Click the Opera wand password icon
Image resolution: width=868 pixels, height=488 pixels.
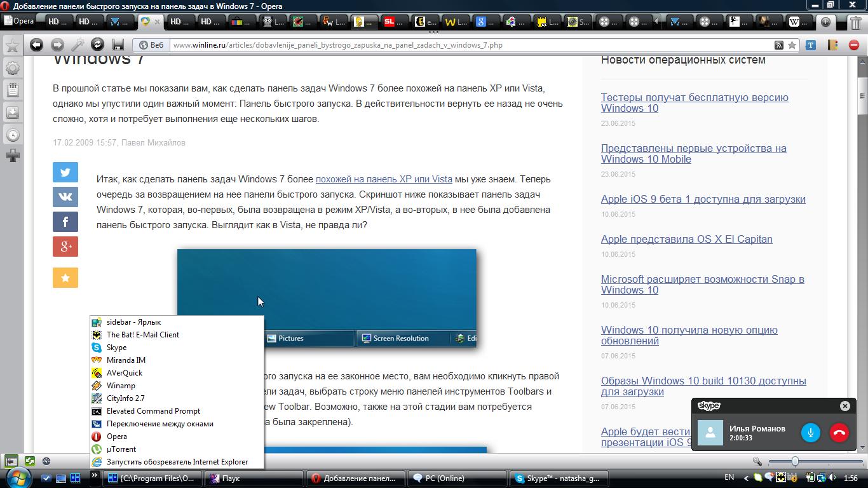coord(78,44)
